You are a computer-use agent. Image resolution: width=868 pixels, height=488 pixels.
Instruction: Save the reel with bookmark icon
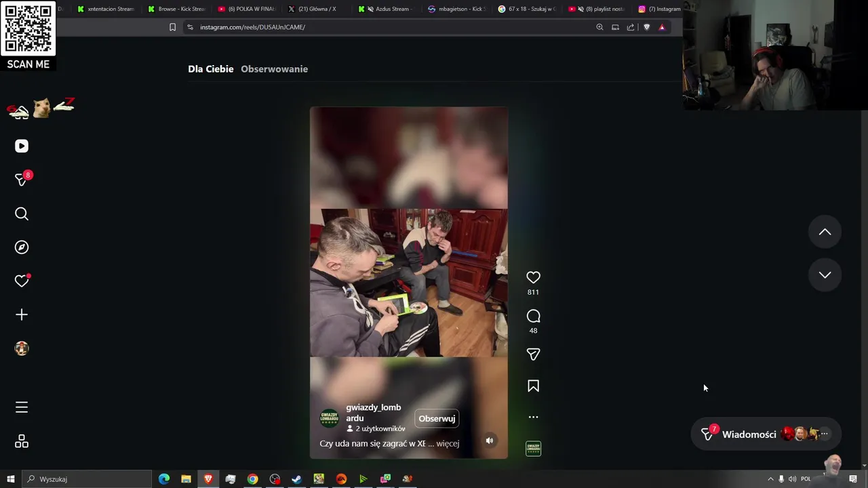tap(533, 386)
